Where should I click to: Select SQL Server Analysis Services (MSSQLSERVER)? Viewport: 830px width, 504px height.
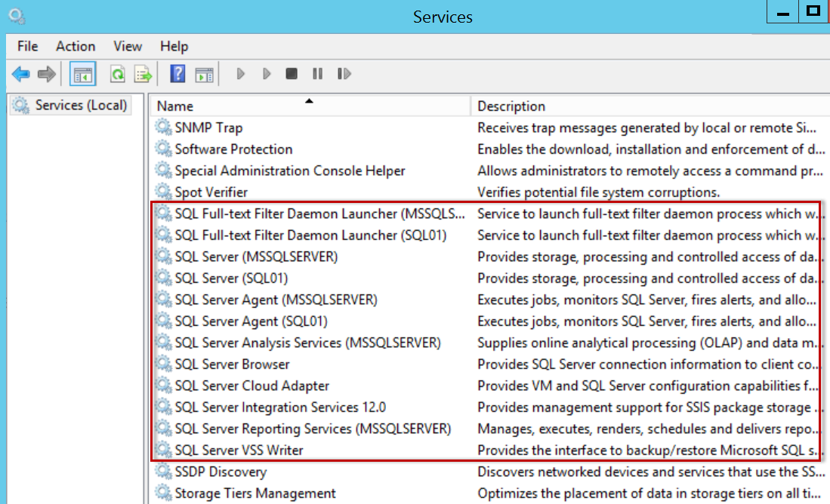tap(308, 343)
